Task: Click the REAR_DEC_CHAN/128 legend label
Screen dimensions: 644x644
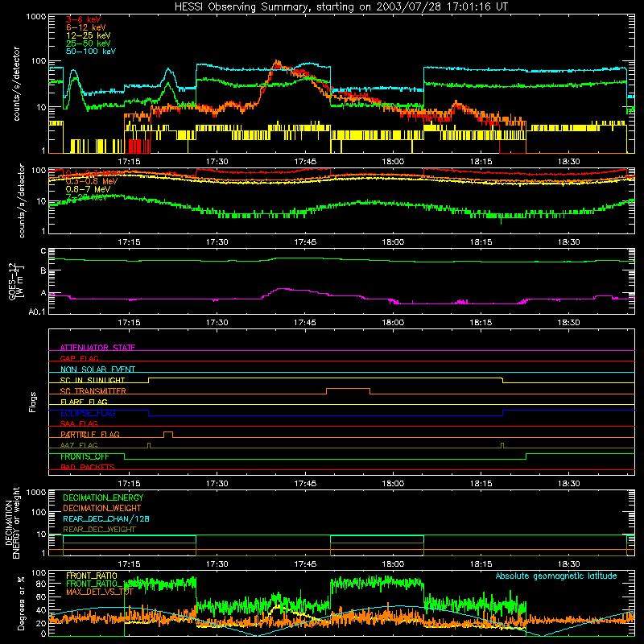Action: point(106,518)
